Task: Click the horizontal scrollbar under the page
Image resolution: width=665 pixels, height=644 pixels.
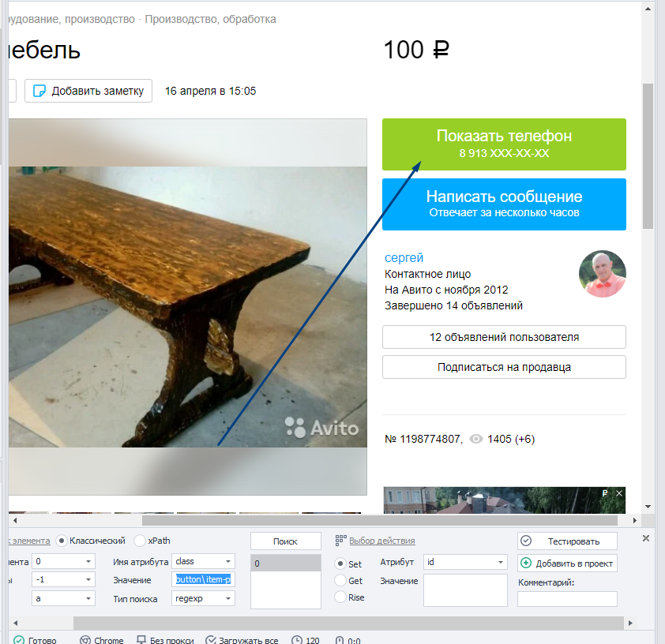Action: pyautogui.click(x=379, y=520)
